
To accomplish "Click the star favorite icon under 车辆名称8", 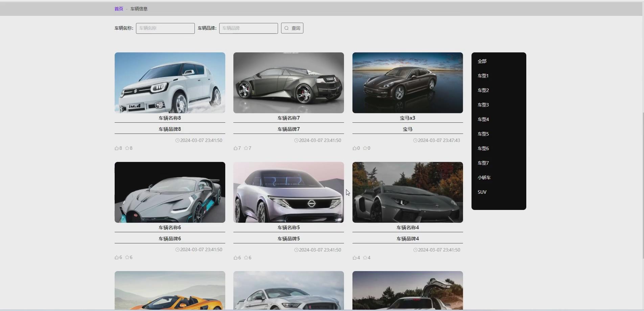I will [x=127, y=148].
